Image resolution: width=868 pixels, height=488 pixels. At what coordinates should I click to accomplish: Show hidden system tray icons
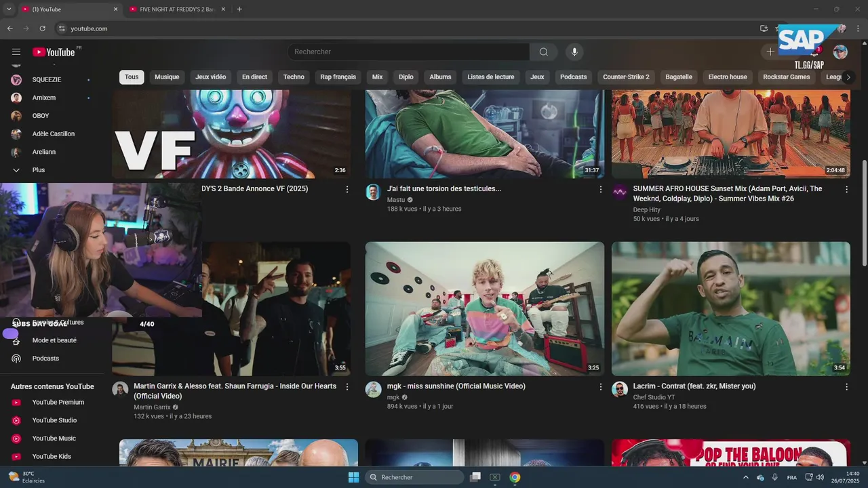point(746,477)
